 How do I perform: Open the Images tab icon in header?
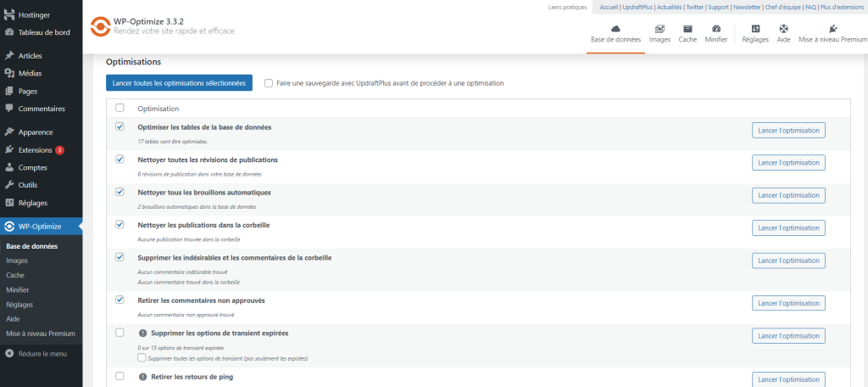click(659, 29)
